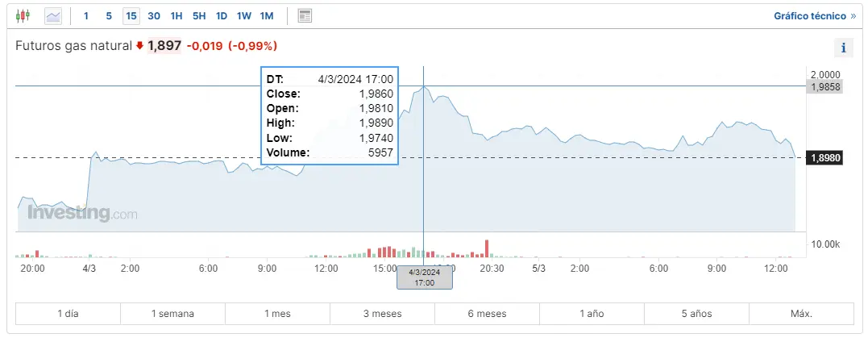Switch to candlestick chart type
This screenshot has height=342, width=868.
point(23,15)
